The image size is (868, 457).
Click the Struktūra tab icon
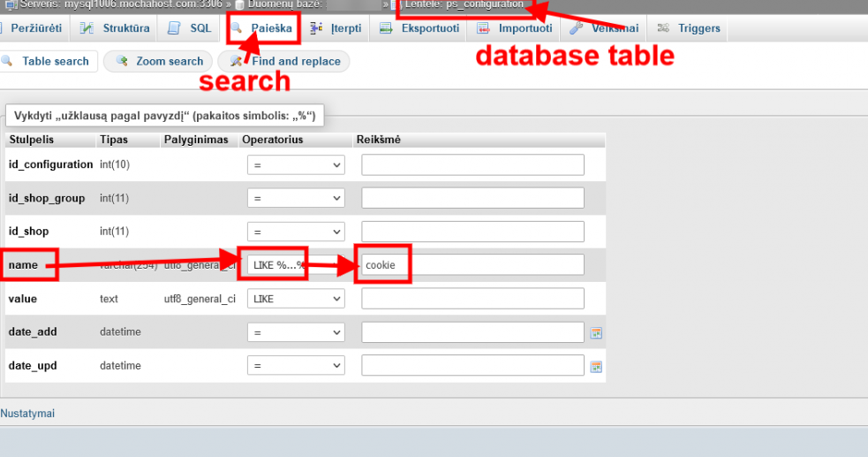pos(87,28)
